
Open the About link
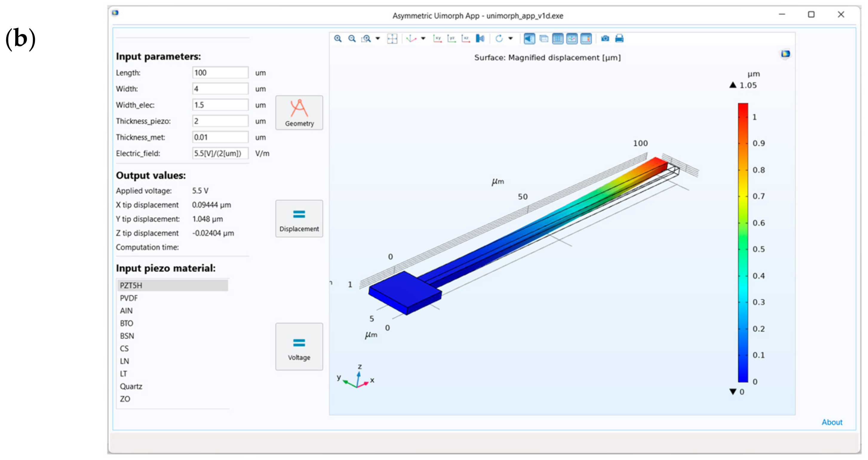[832, 422]
